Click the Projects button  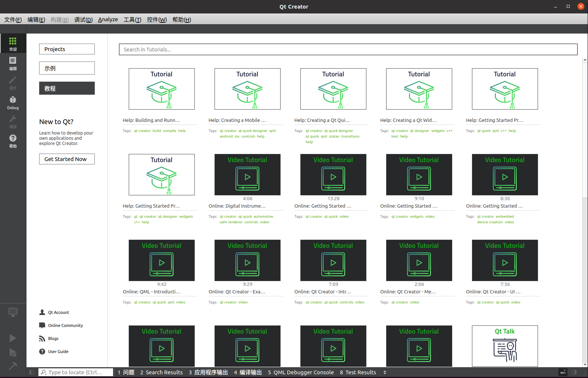67,49
